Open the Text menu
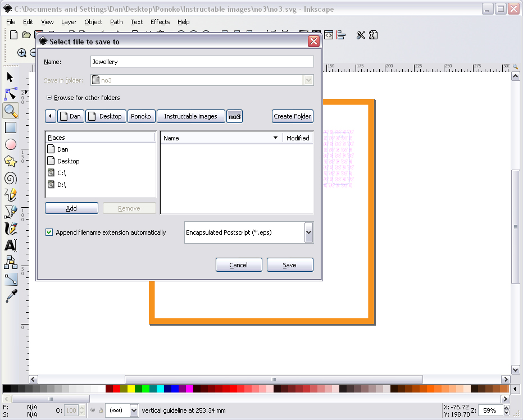The width and height of the screenshot is (523, 420). (137, 22)
